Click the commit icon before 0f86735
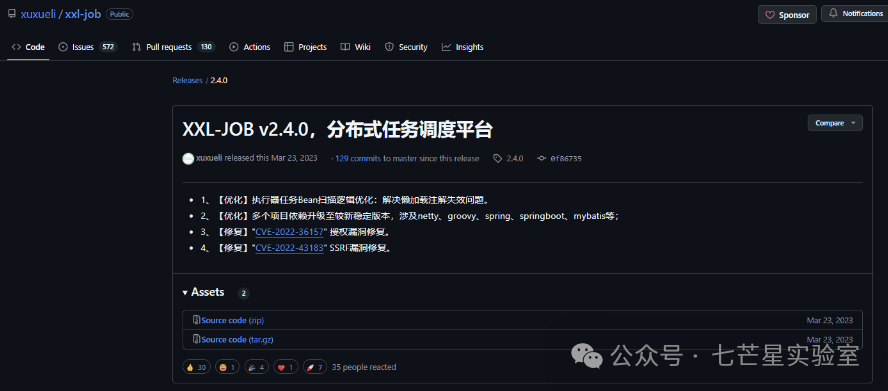The image size is (888, 391). coord(541,159)
